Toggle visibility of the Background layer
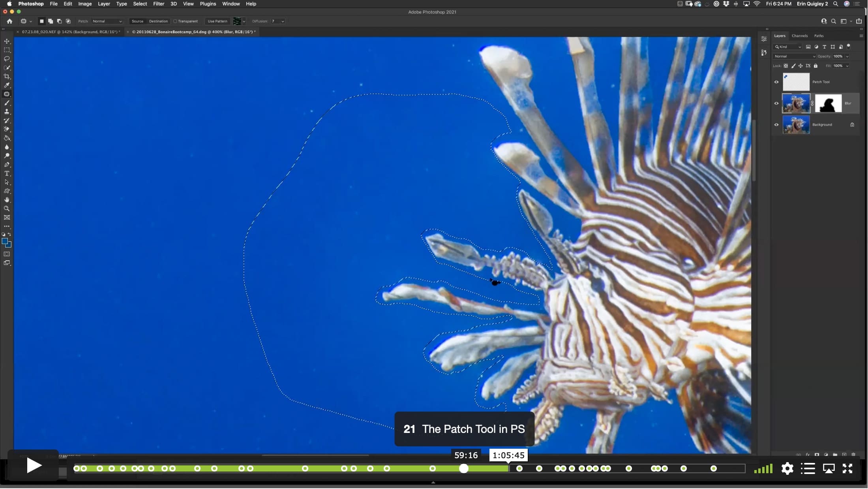 pos(776,125)
